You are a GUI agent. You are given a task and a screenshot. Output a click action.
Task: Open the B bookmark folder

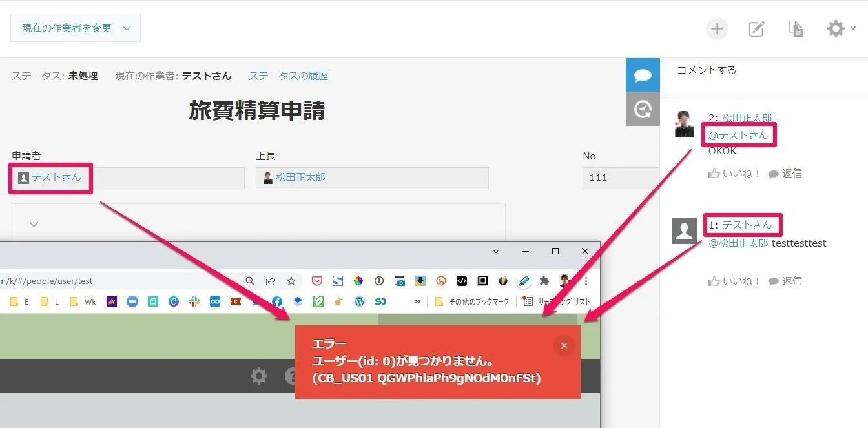pos(19,301)
